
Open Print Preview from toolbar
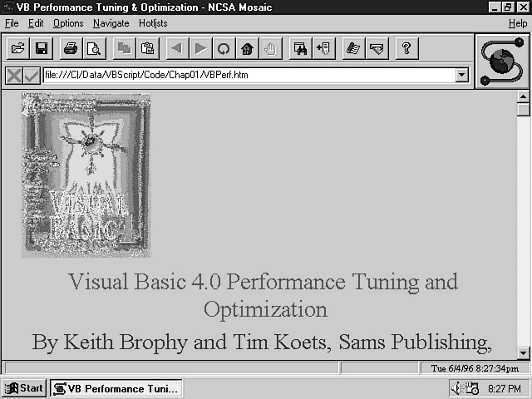click(94, 49)
